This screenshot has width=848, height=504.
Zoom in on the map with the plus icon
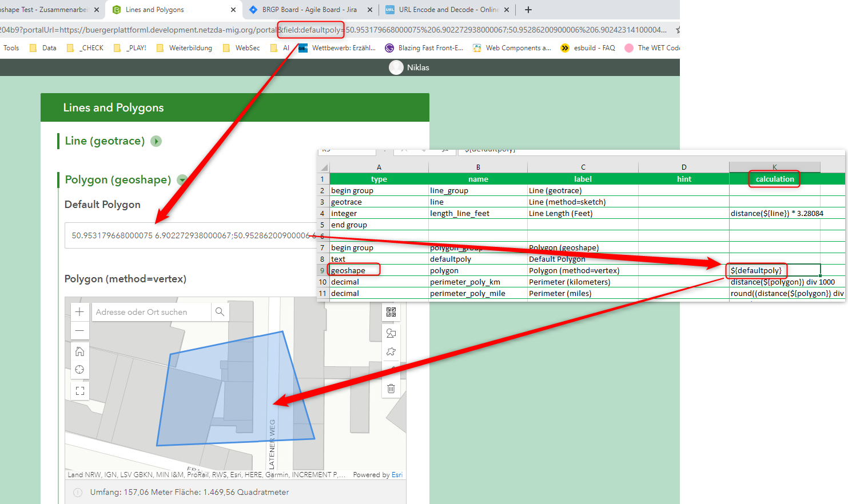(79, 312)
